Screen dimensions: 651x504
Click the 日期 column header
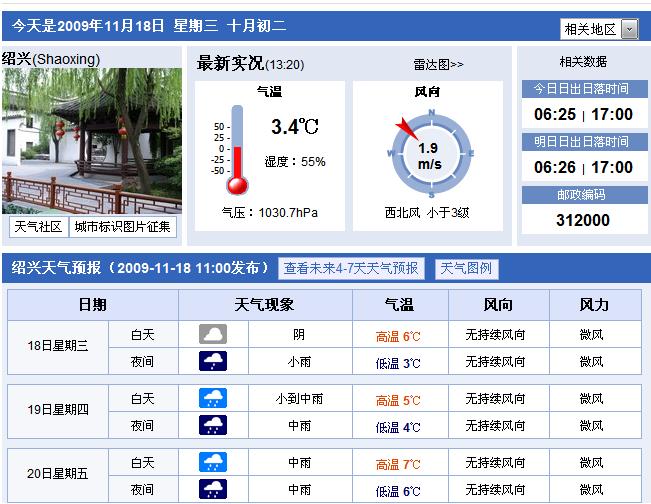pyautogui.click(x=93, y=305)
